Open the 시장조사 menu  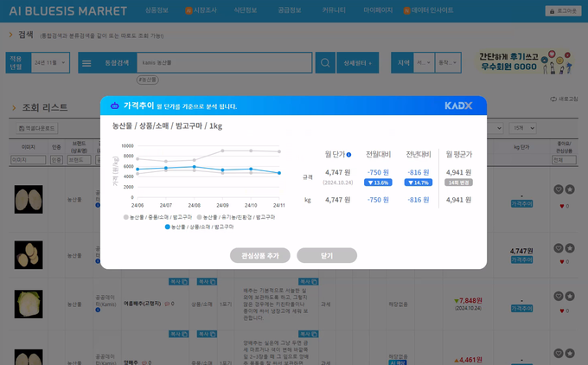pyautogui.click(x=205, y=10)
